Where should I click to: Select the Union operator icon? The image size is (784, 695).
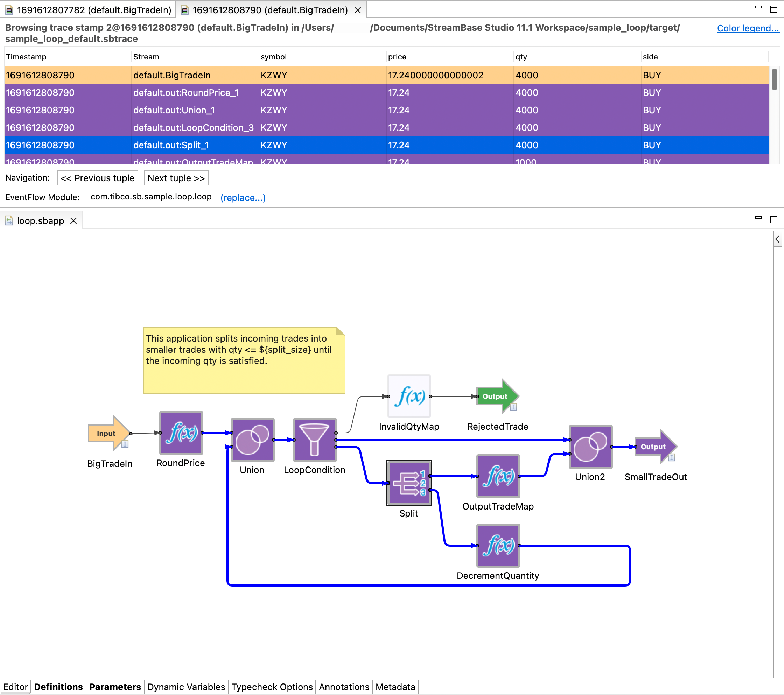[x=252, y=440]
